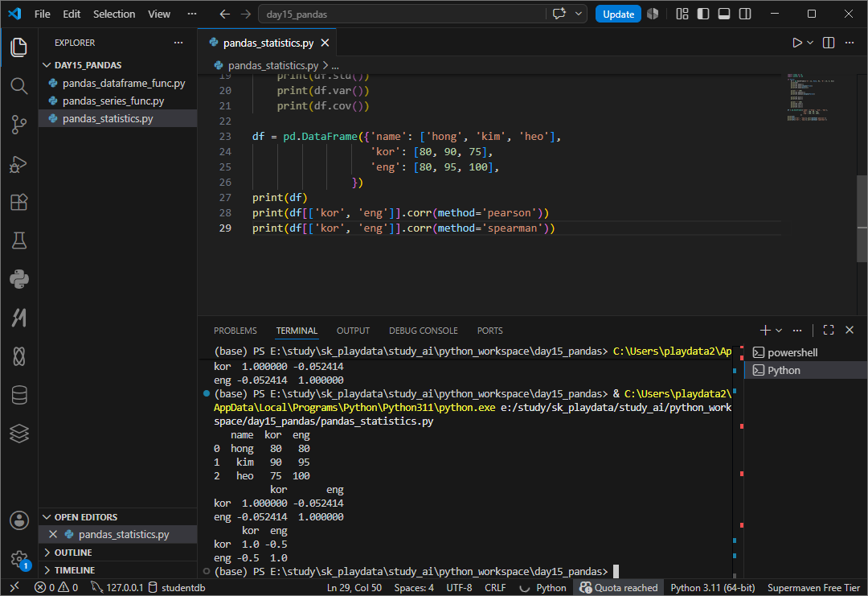
Task: Toggle the bottom panel visibility
Action: pos(724,14)
